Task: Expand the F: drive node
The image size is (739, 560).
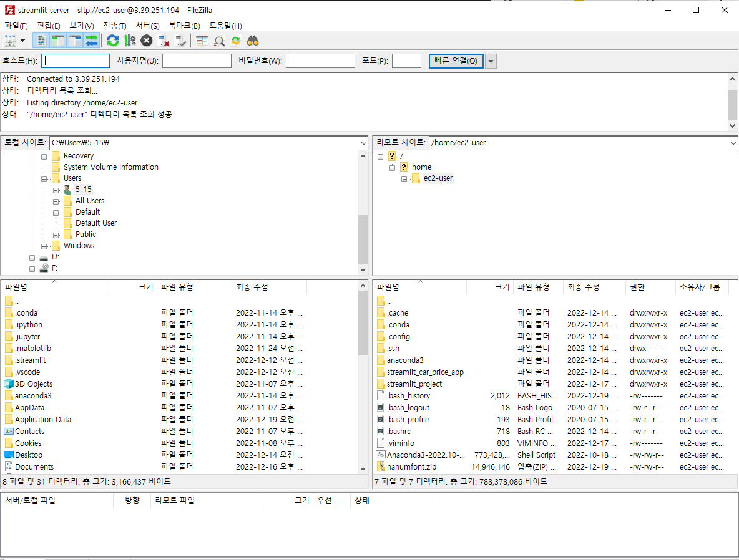Action: click(32, 269)
